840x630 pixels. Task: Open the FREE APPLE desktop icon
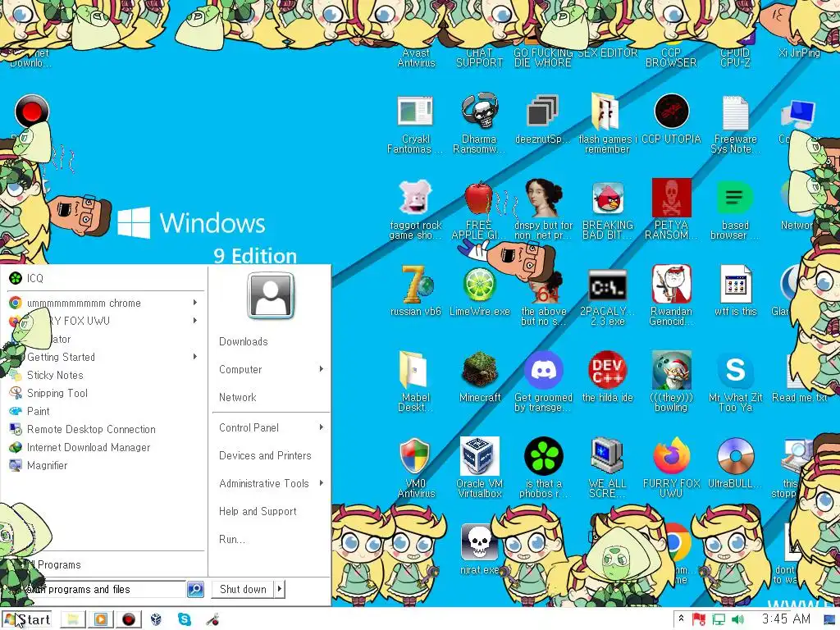tap(478, 197)
